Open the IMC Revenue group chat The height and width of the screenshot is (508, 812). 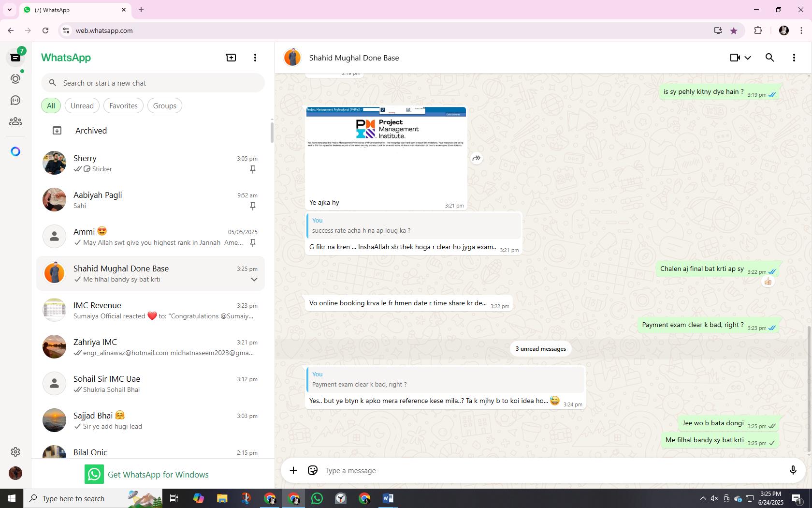(x=151, y=311)
